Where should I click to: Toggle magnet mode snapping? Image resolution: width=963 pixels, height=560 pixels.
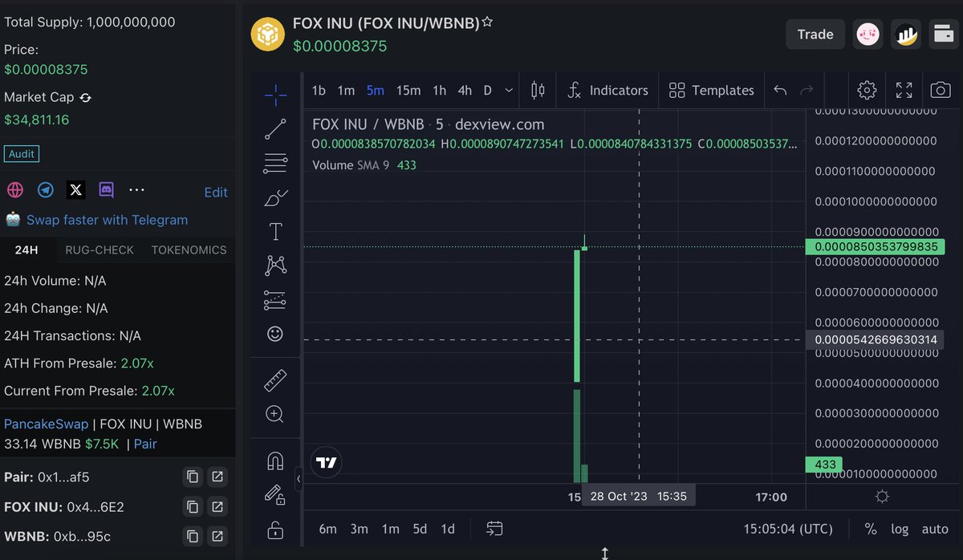[275, 461]
